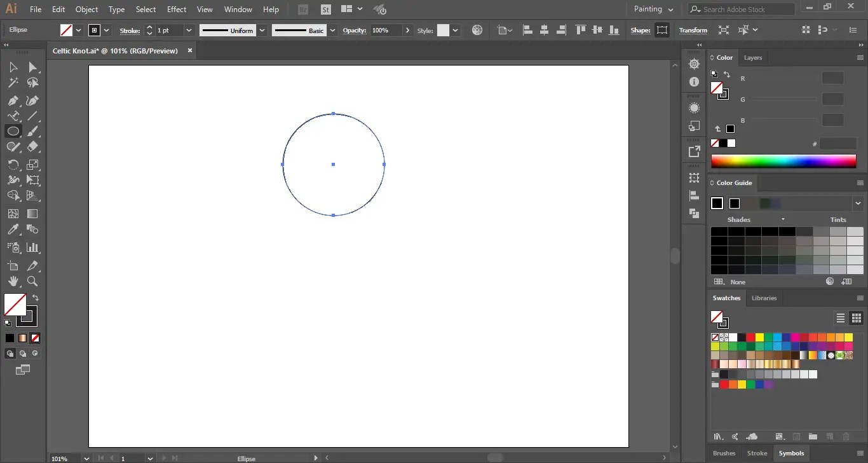
Task: Switch swatches to list view
Action: click(840, 318)
